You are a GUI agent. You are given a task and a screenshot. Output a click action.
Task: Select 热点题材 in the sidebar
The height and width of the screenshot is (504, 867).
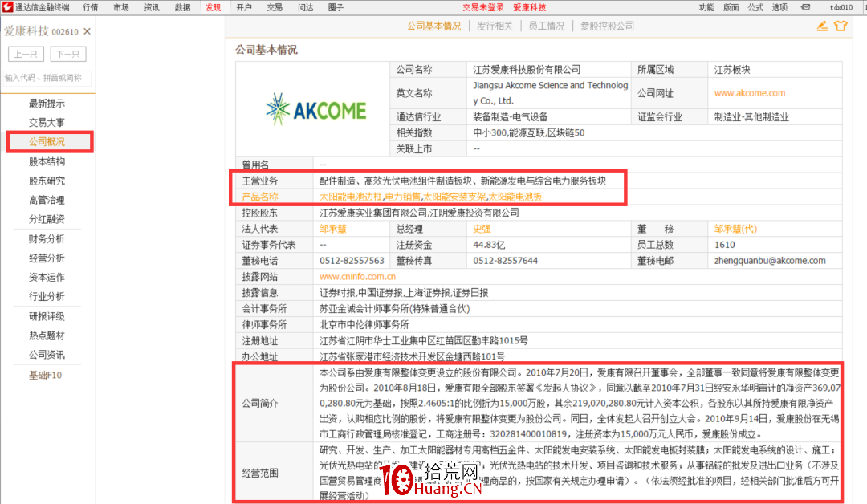(47, 335)
